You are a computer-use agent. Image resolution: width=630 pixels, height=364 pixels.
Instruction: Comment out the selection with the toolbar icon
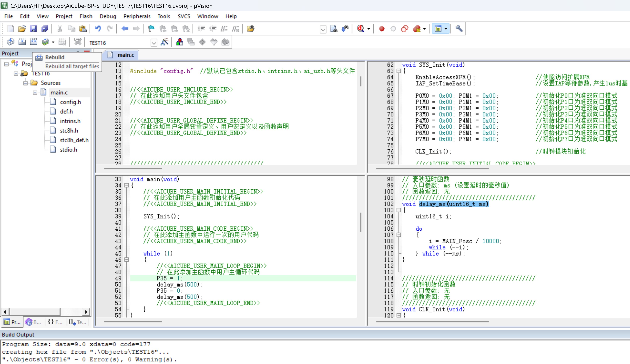[x=224, y=29]
